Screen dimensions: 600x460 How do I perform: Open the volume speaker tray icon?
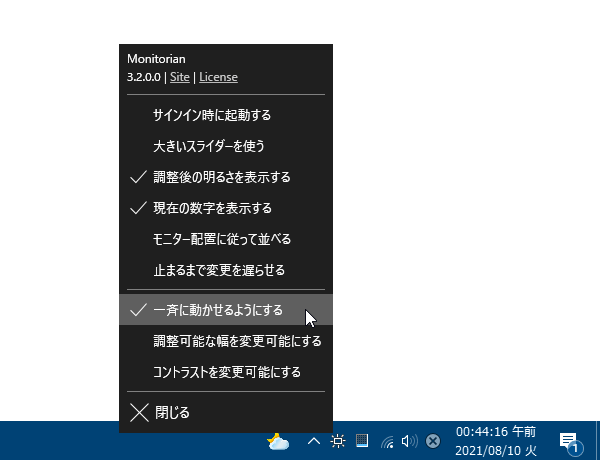click(409, 441)
